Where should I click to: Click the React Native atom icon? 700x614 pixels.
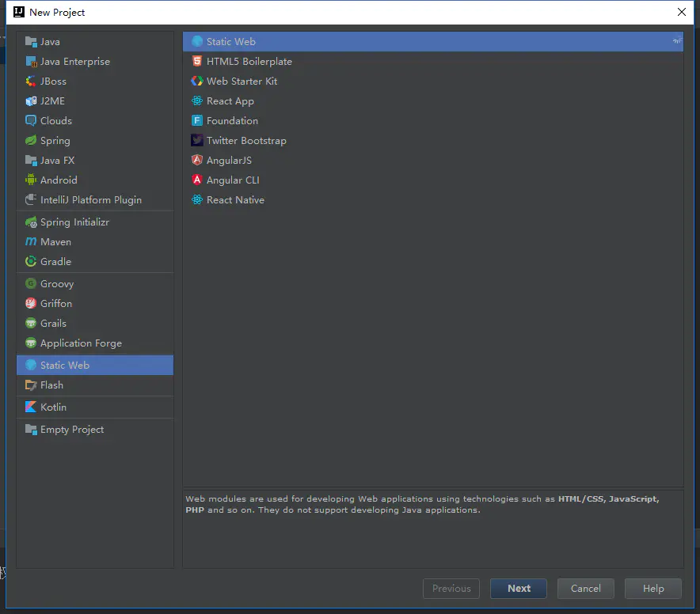point(197,200)
